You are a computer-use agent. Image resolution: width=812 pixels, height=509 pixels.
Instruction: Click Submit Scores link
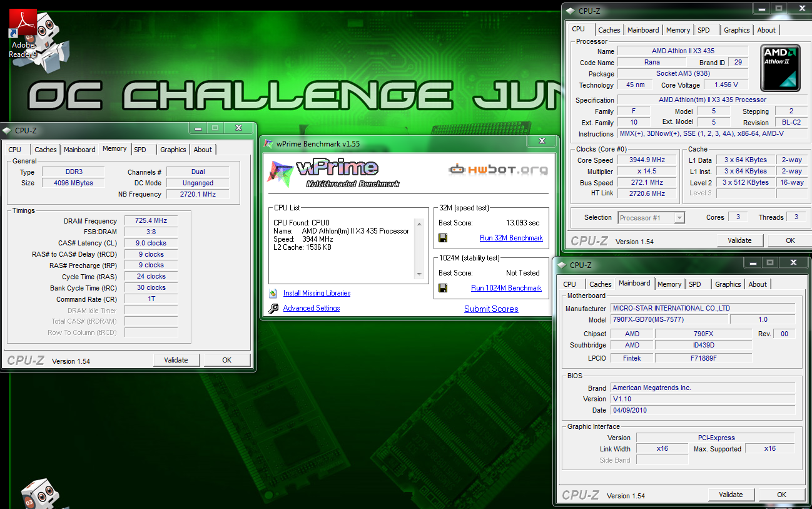pos(491,309)
